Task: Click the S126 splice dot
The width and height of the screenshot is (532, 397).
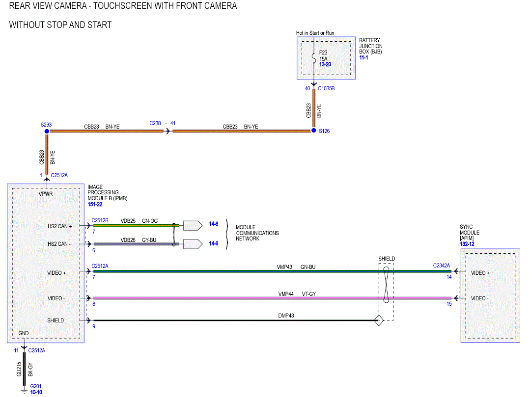Action: (x=314, y=131)
